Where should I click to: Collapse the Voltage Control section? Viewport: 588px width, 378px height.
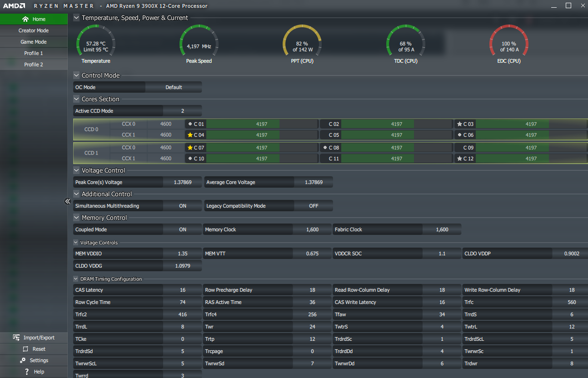[76, 170]
